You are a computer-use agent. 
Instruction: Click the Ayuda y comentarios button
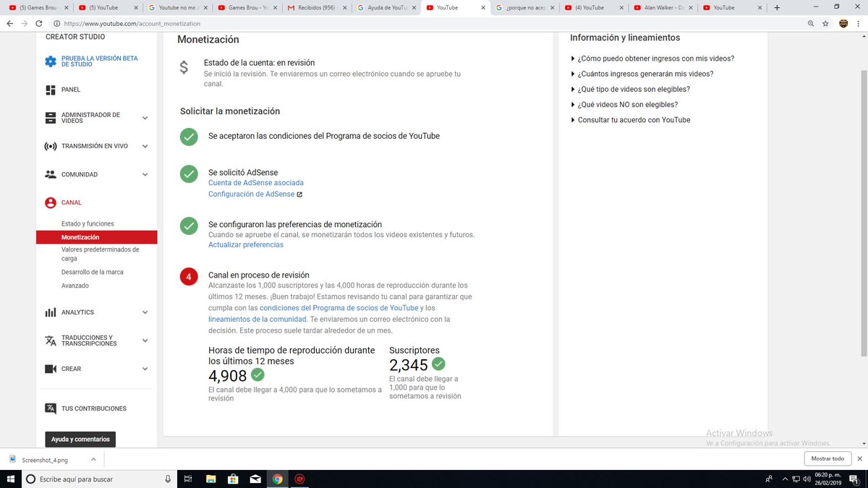80,440
